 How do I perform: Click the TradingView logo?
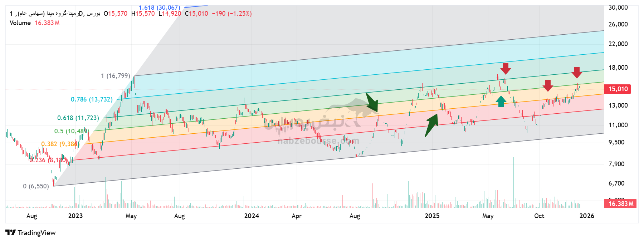pyautogui.click(x=31, y=233)
